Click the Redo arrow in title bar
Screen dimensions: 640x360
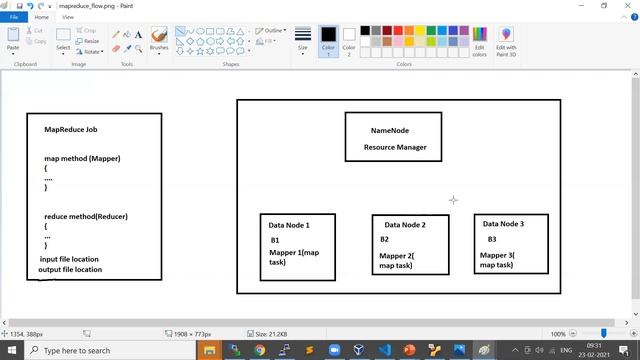[x=40, y=6]
